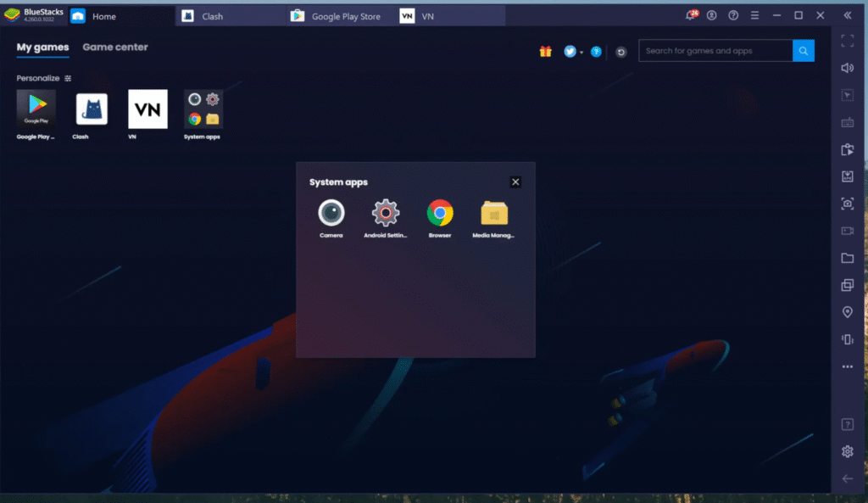Screen dimensions: 868x503
Task: Open multi-instance manager in sidebar
Action: click(x=847, y=285)
